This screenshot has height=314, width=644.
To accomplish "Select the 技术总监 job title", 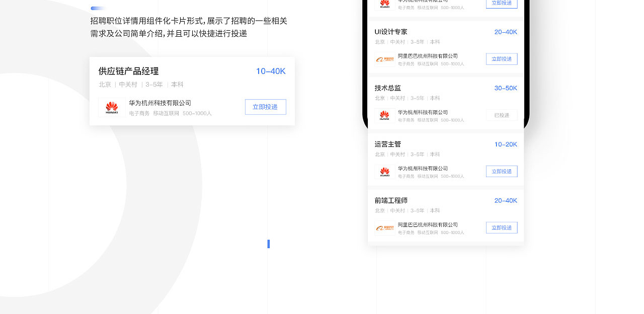I will (388, 88).
